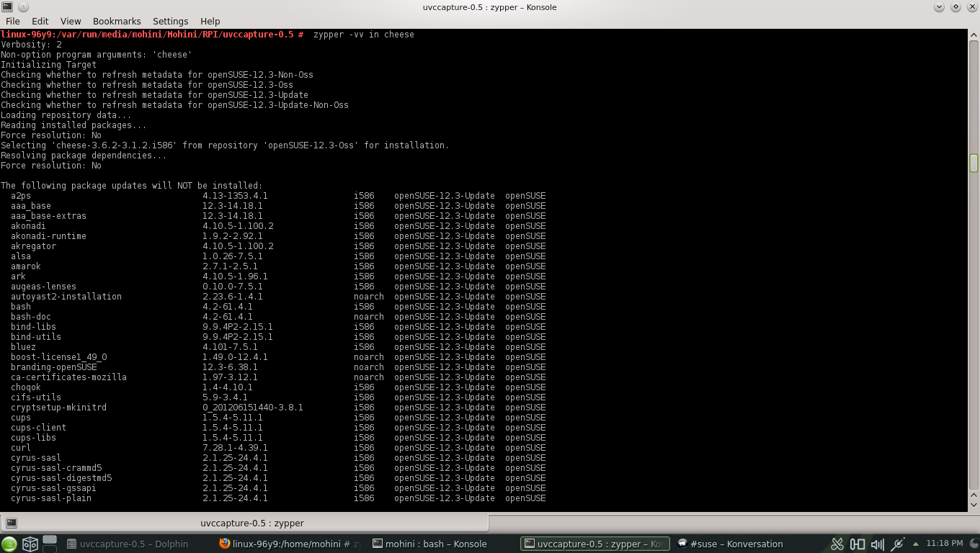Open the openSUSE application launcher
Viewport: 980px width, 553px height.
click(x=9, y=544)
